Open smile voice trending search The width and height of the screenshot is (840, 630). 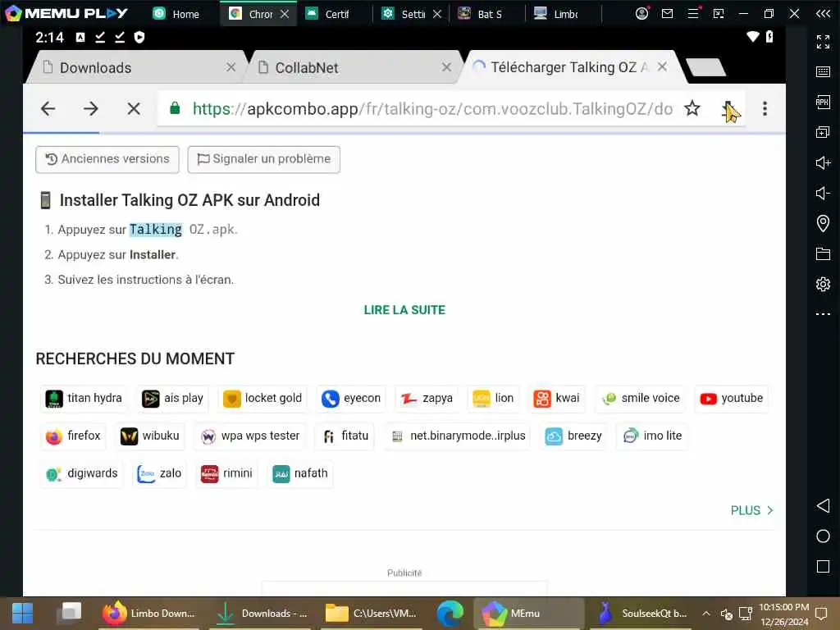coord(640,398)
